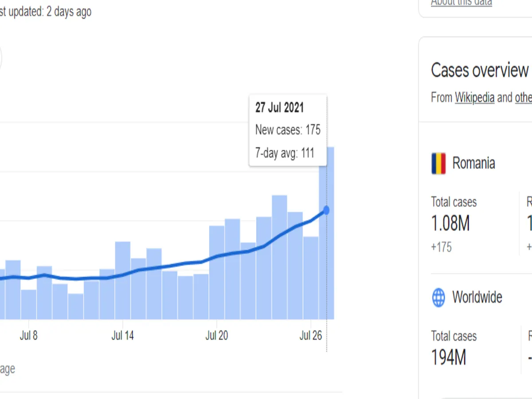Select Worldwide total cases 194M value
The width and height of the screenshot is (532, 399).
[449, 358]
